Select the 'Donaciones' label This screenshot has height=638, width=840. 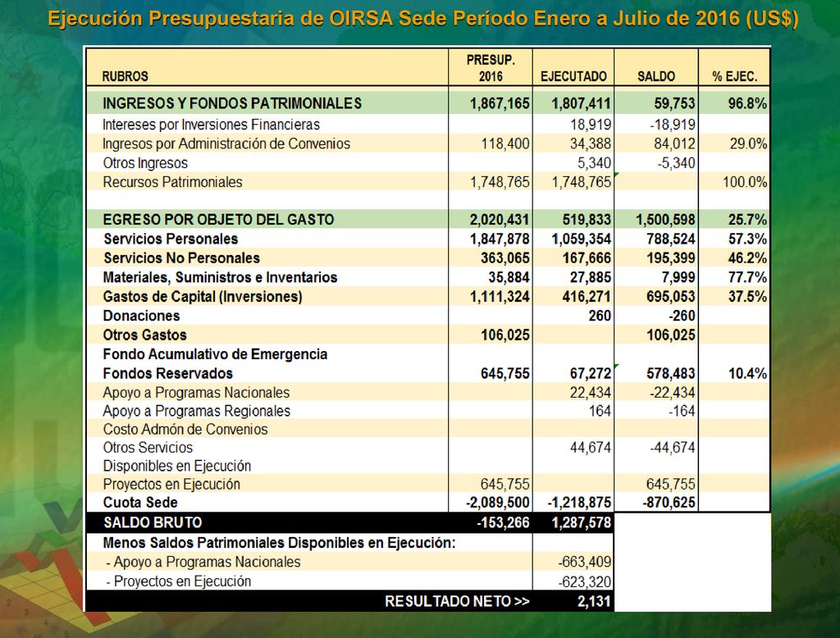pos(141,316)
